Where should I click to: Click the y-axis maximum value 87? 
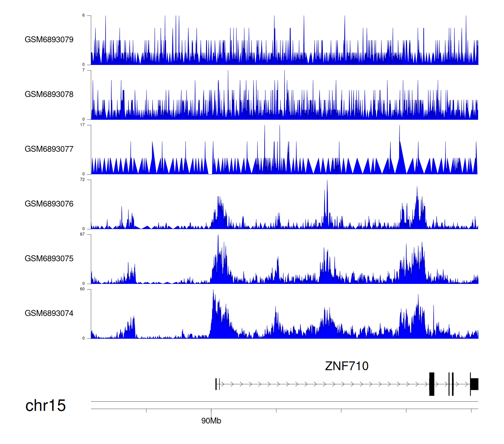pos(82,234)
